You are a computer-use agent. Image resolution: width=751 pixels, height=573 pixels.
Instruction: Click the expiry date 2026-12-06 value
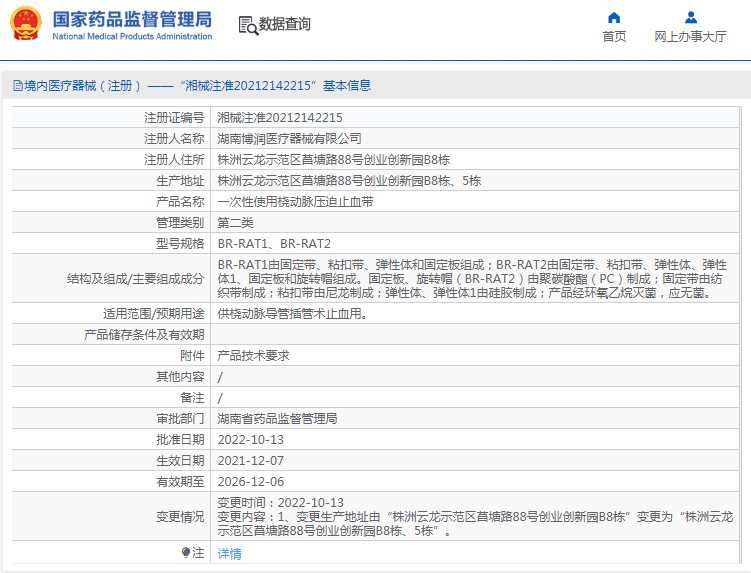(x=250, y=481)
